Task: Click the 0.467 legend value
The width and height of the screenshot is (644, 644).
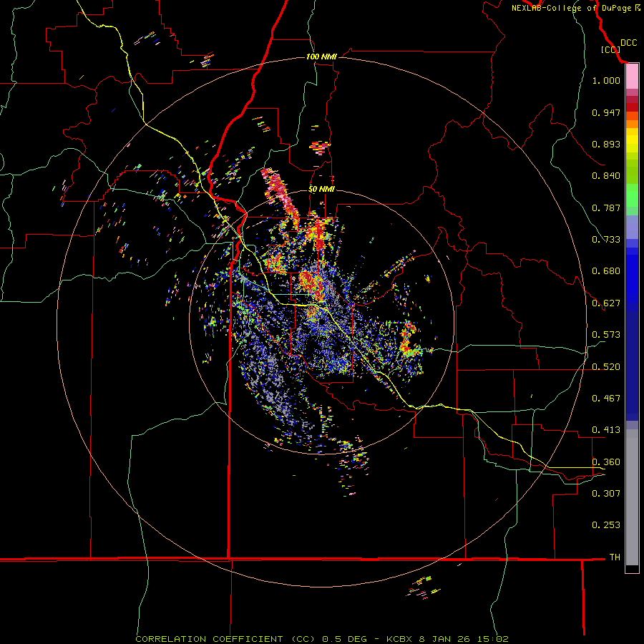Action: pyautogui.click(x=606, y=399)
